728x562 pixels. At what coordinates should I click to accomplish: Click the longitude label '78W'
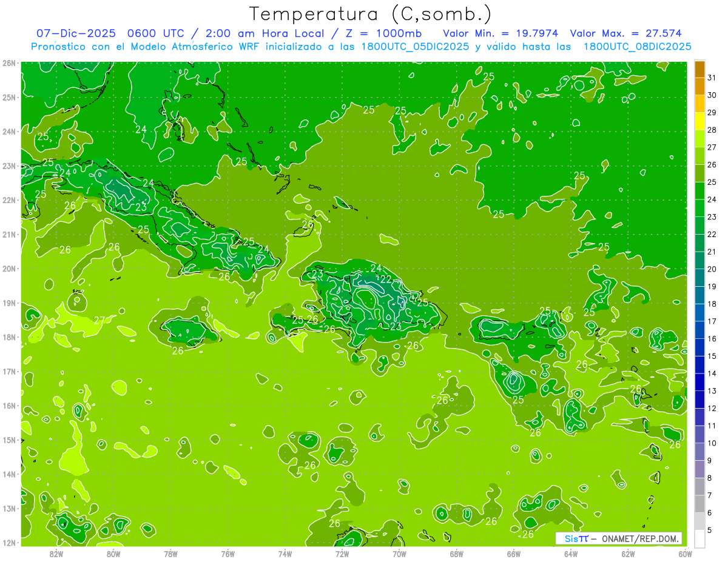point(170,554)
